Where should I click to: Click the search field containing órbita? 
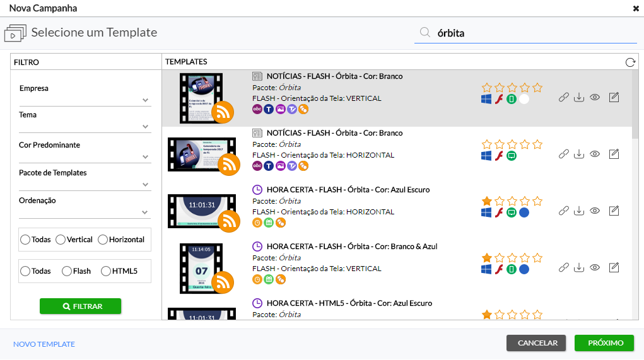click(x=530, y=33)
